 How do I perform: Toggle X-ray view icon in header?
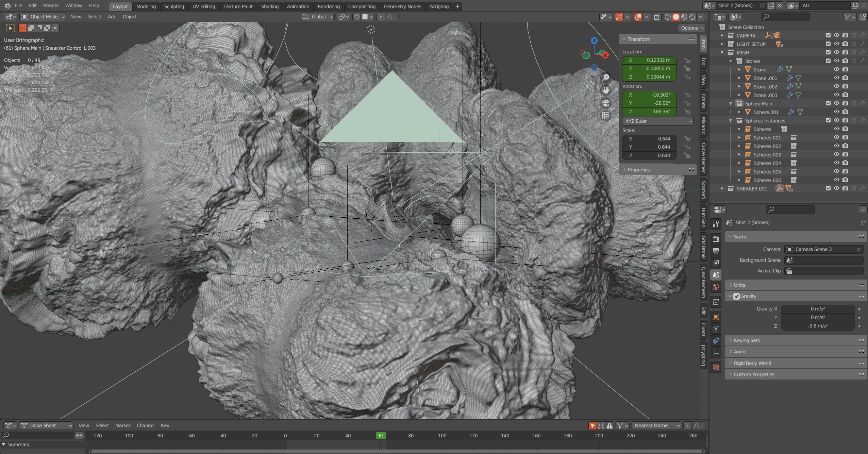click(x=657, y=17)
